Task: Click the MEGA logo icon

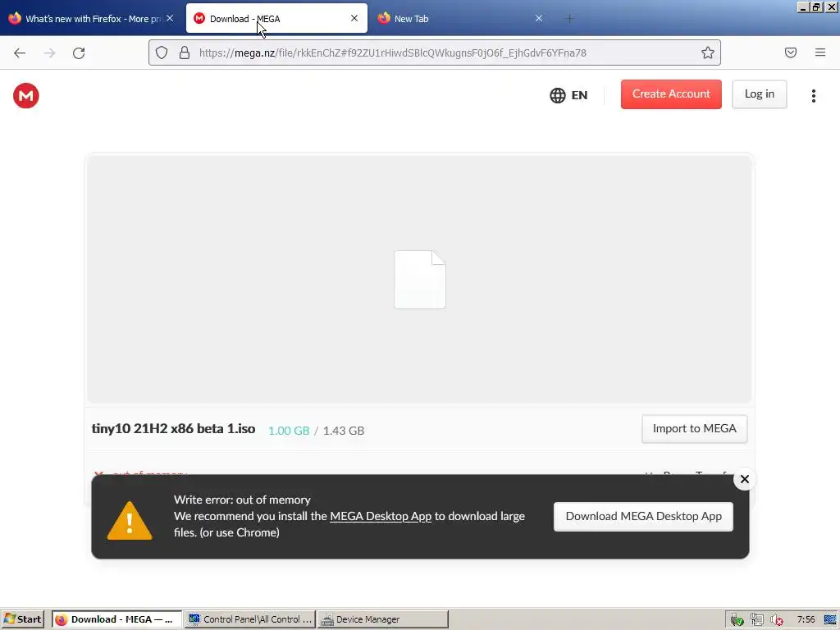Action: pos(25,95)
